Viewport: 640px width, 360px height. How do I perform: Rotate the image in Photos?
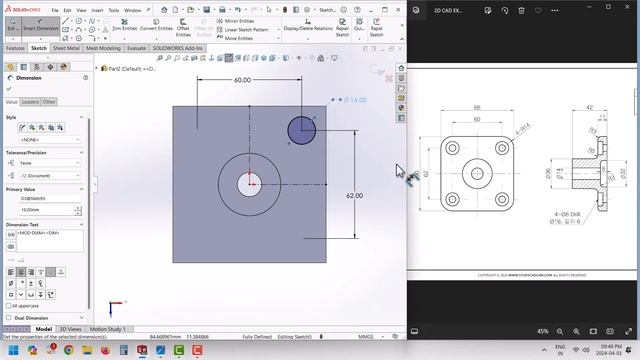tap(504, 11)
